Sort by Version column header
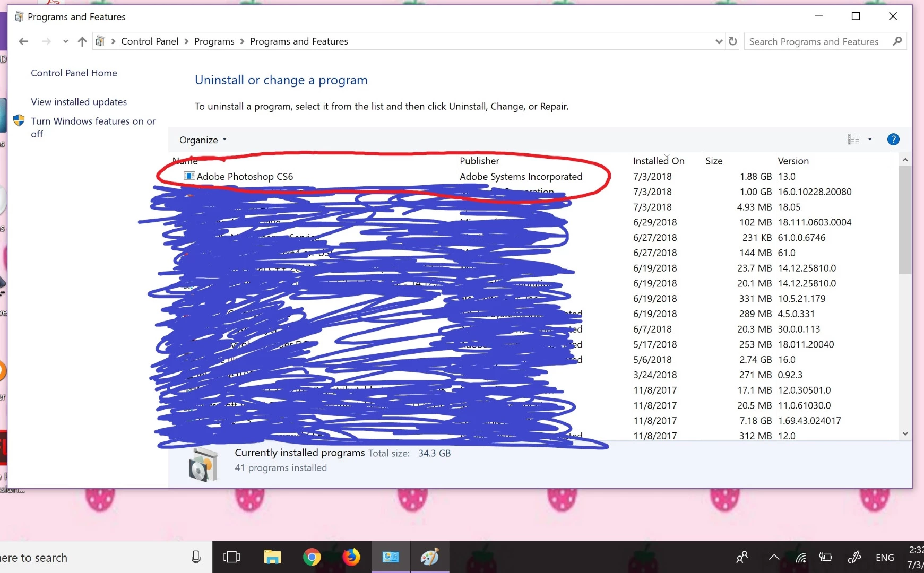The width and height of the screenshot is (924, 573). pyautogui.click(x=832, y=161)
